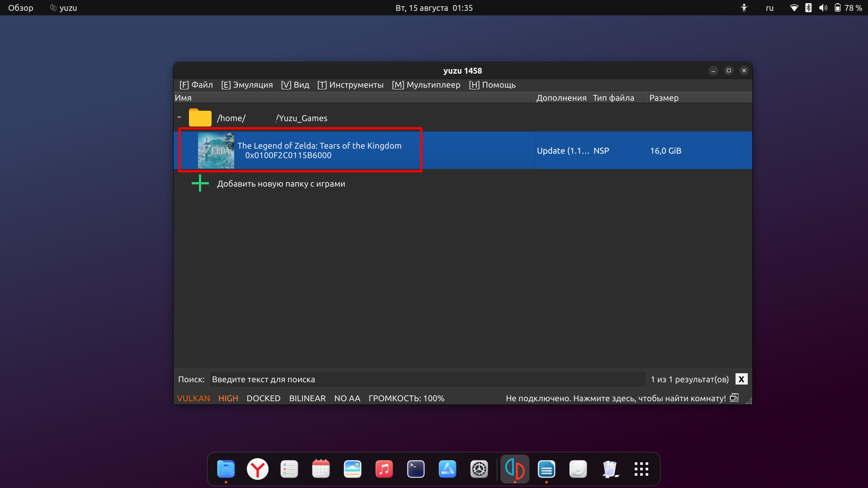
Task: Sort by the Тип файла column header
Action: [x=618, y=98]
